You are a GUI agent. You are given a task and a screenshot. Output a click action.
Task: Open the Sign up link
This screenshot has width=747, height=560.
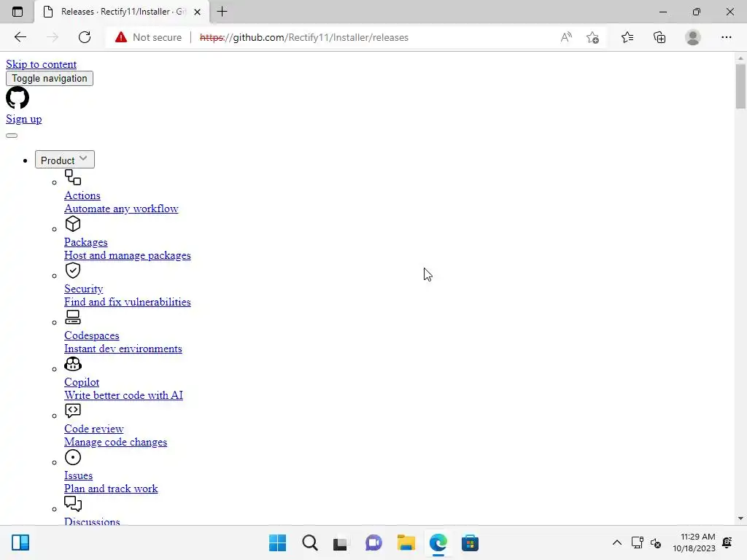click(x=24, y=119)
